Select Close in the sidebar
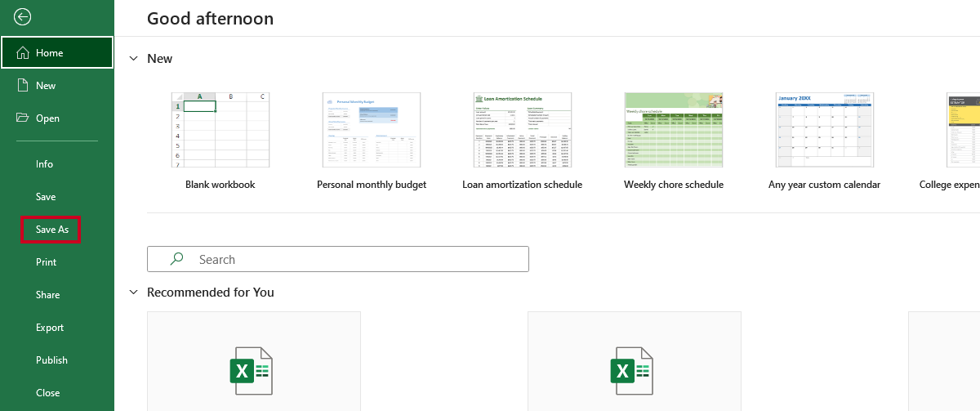The height and width of the screenshot is (411, 980). click(x=47, y=393)
